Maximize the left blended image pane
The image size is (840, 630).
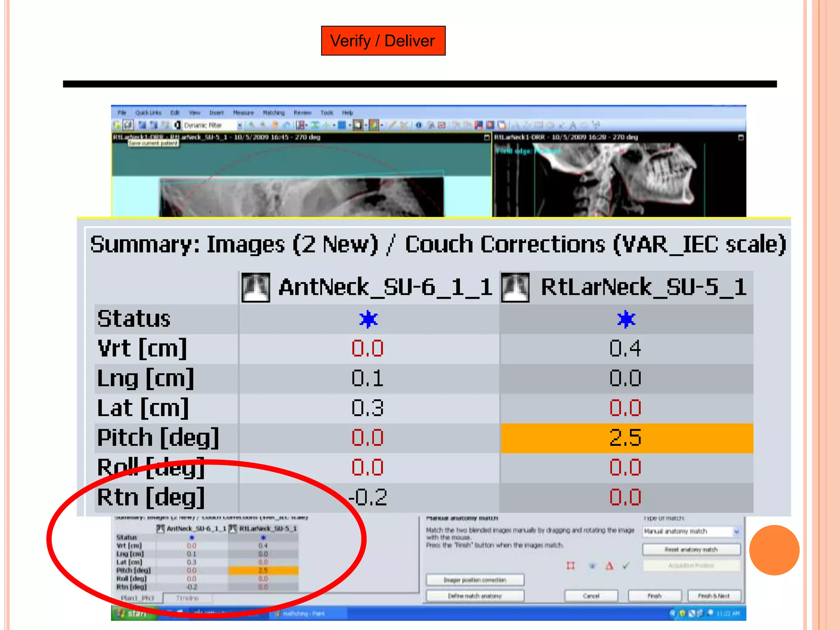tap(487, 137)
